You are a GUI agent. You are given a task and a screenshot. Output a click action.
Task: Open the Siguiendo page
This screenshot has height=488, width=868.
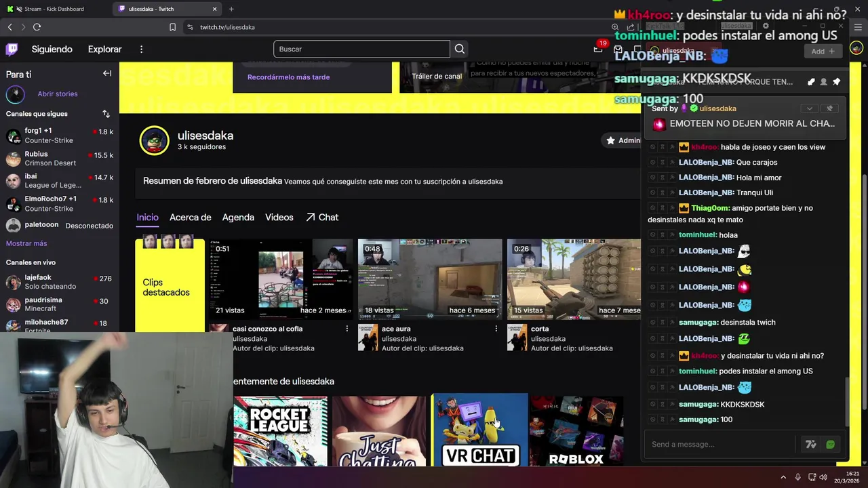52,49
